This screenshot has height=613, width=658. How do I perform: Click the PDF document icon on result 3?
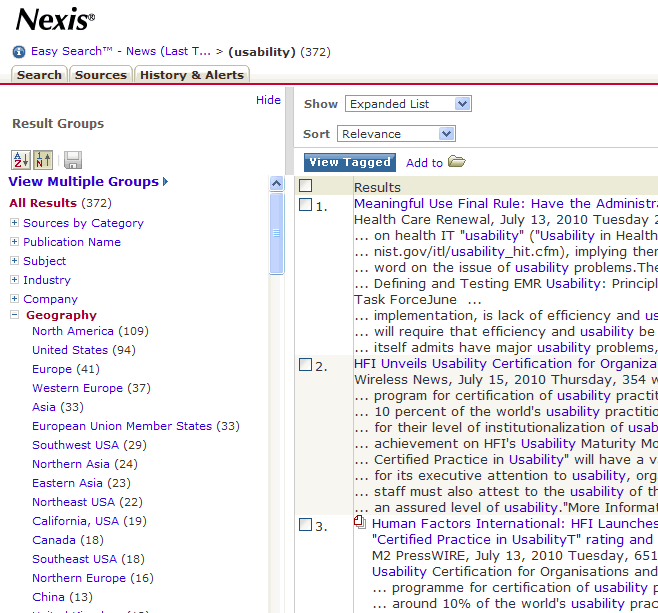coord(361,523)
